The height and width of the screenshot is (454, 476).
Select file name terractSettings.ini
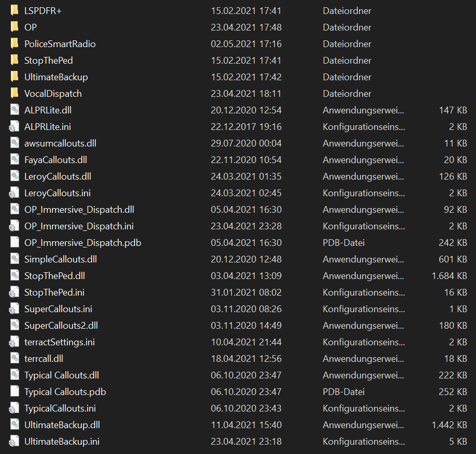point(60,342)
